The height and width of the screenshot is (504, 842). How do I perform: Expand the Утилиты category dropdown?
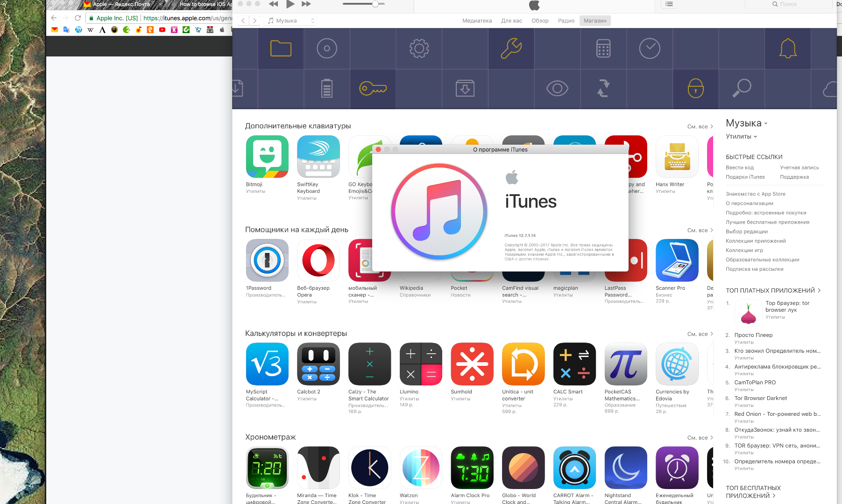point(742,136)
